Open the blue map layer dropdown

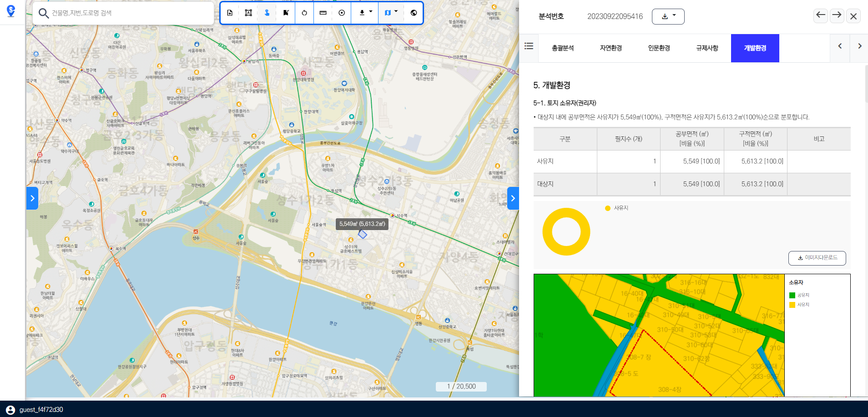[391, 13]
